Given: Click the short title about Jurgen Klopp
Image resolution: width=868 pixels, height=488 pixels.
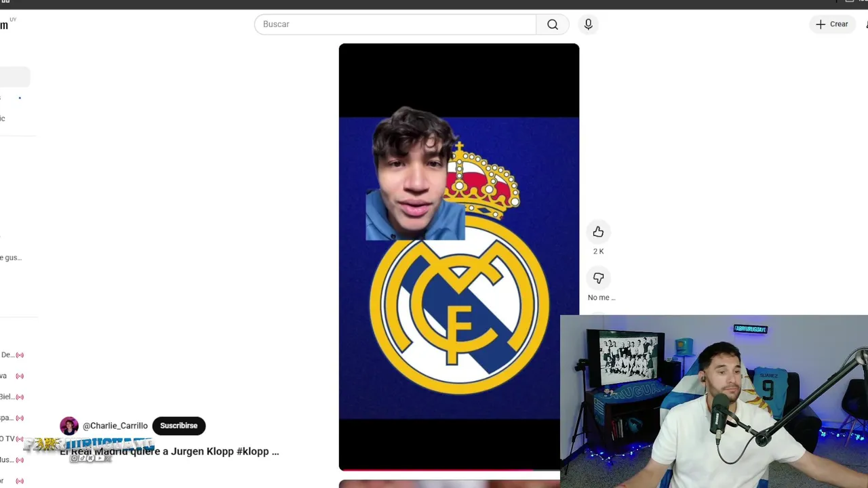Looking at the screenshot, I should pos(170,451).
